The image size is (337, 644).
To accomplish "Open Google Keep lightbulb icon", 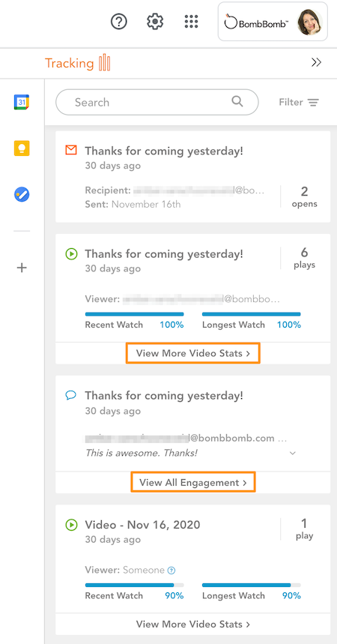I will [22, 148].
